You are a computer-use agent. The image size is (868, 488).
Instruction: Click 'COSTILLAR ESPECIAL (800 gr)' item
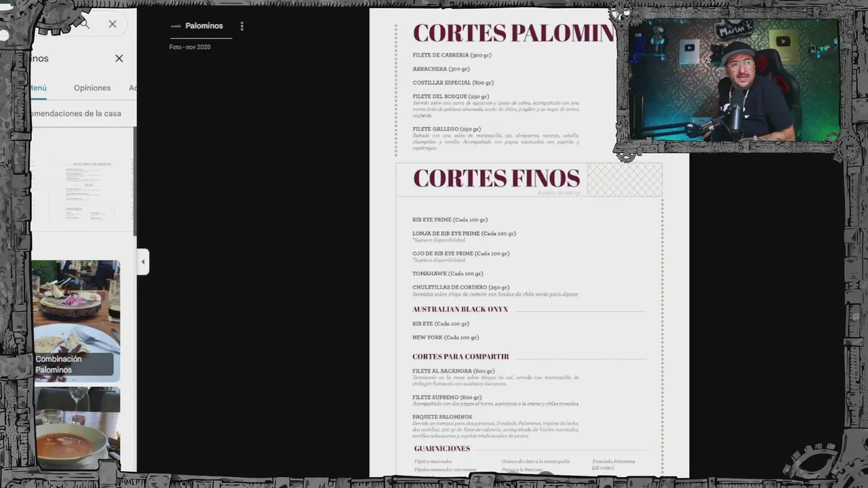point(453,83)
